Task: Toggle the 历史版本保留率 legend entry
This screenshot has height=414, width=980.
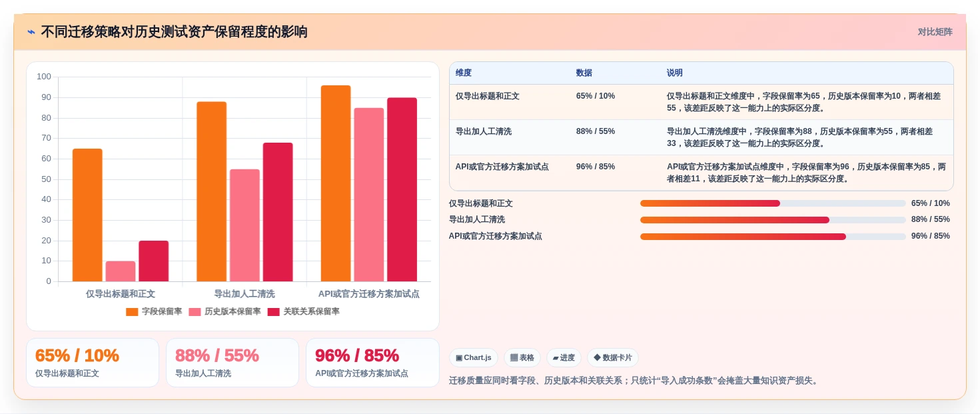Action: tap(225, 311)
